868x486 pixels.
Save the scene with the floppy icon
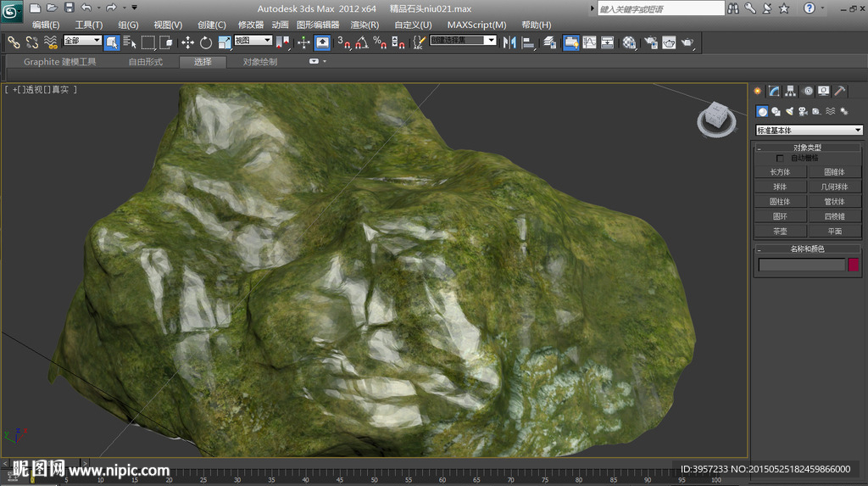(x=70, y=8)
